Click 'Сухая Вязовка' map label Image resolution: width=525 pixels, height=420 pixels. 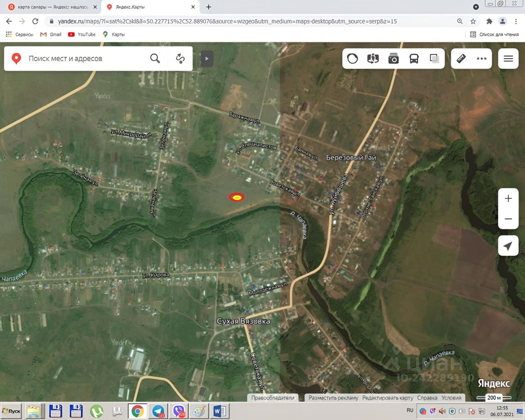[x=243, y=321]
